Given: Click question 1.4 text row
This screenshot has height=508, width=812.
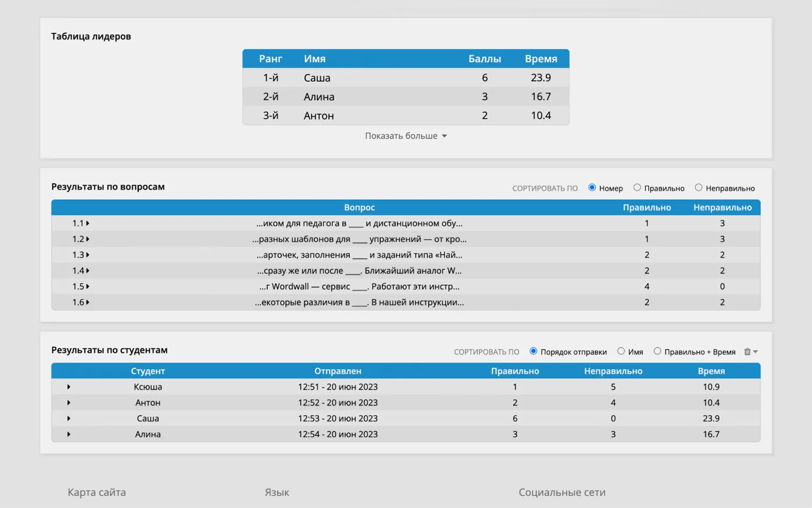Looking at the screenshot, I should [359, 271].
